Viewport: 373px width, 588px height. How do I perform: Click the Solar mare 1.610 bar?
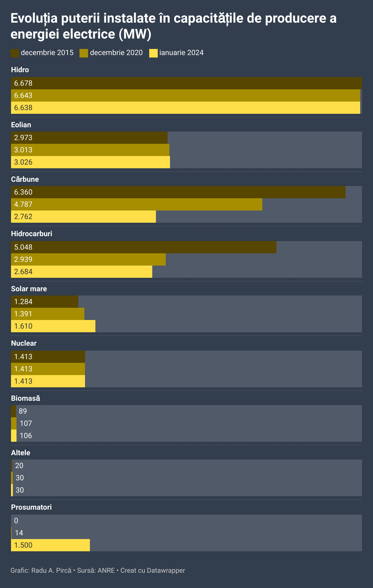[53, 326]
